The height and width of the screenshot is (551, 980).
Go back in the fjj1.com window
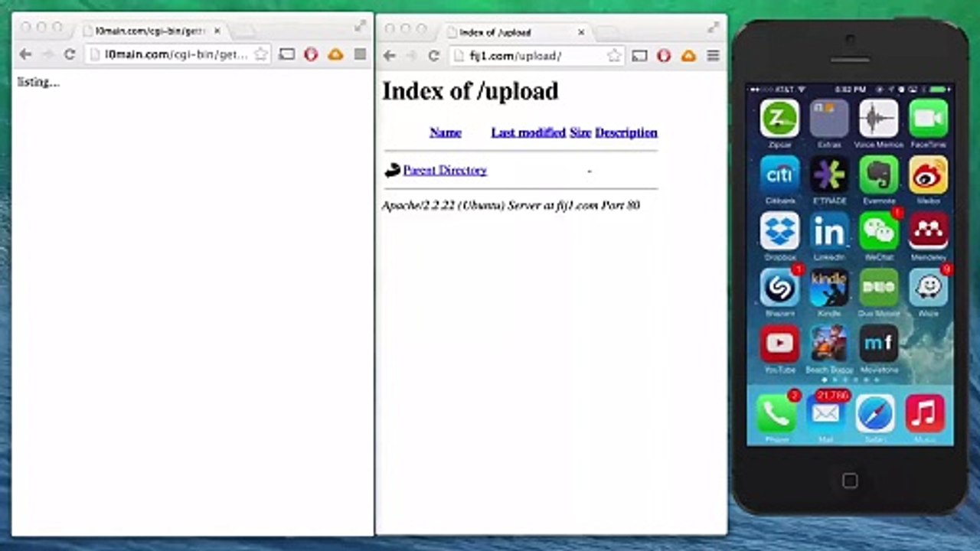(x=390, y=56)
